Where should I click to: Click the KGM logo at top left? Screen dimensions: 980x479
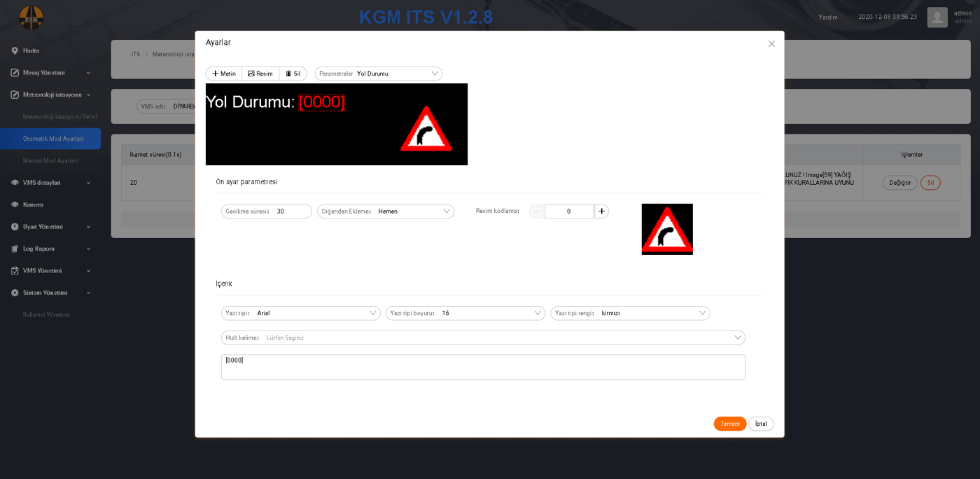click(31, 18)
